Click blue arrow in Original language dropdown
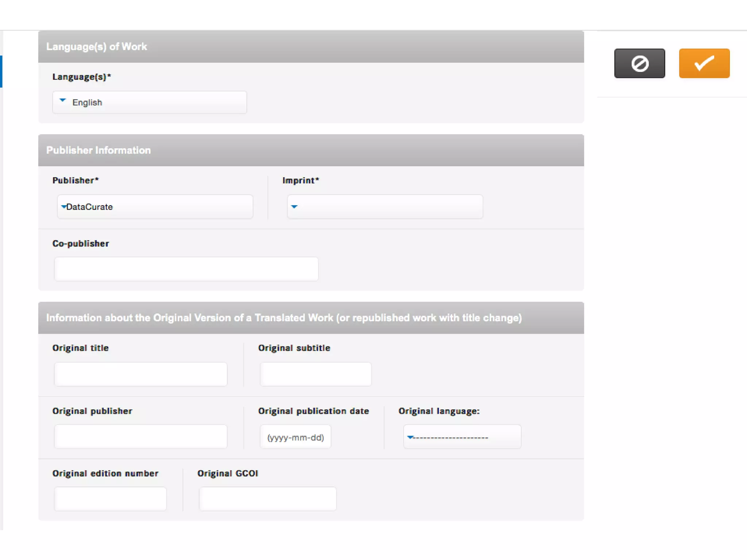This screenshot has width=747, height=560. point(410,437)
